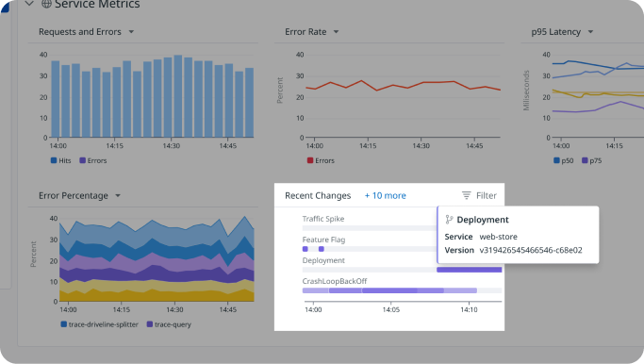Viewport: 644px width, 364px height.
Task: Toggle the Errors legend in Requests chart
Action: pyautogui.click(x=83, y=160)
